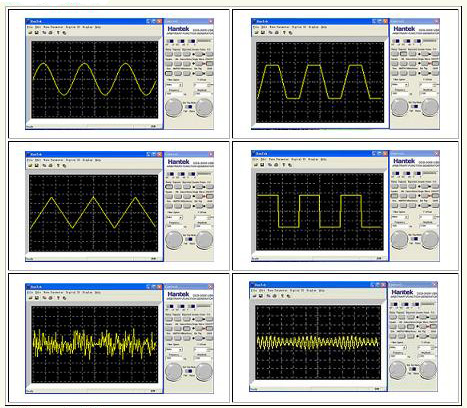Click the slider bar atop the trapezoid wave panel
467x408 pixels.
point(431,41)
